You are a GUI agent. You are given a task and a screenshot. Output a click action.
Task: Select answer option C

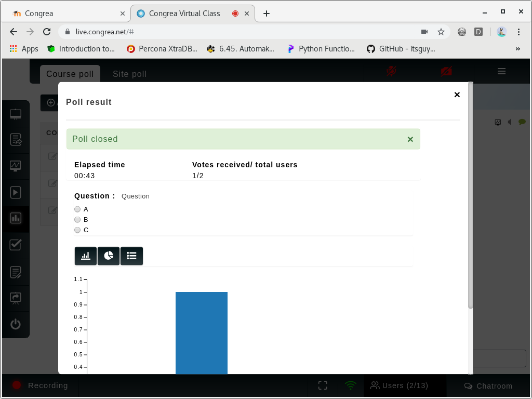click(x=77, y=230)
